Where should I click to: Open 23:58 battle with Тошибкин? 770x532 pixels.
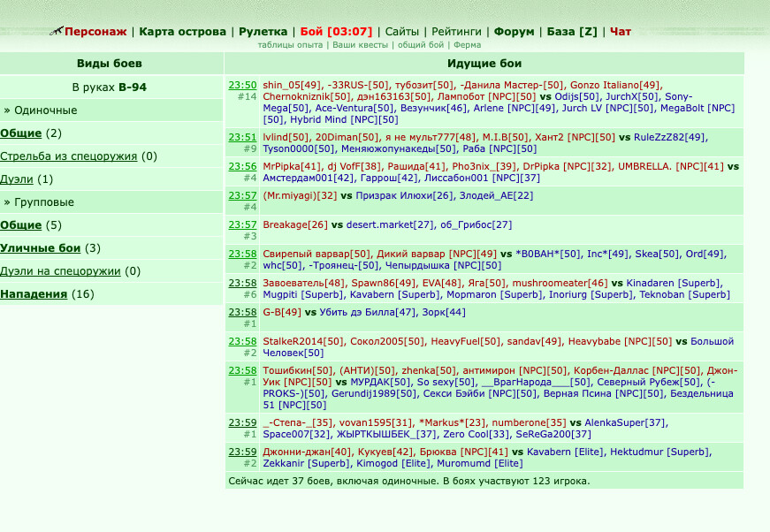coord(242,370)
